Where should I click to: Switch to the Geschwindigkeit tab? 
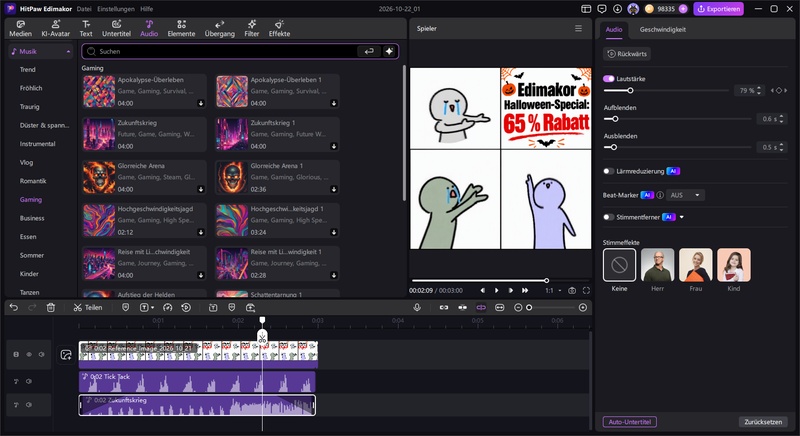click(x=662, y=30)
